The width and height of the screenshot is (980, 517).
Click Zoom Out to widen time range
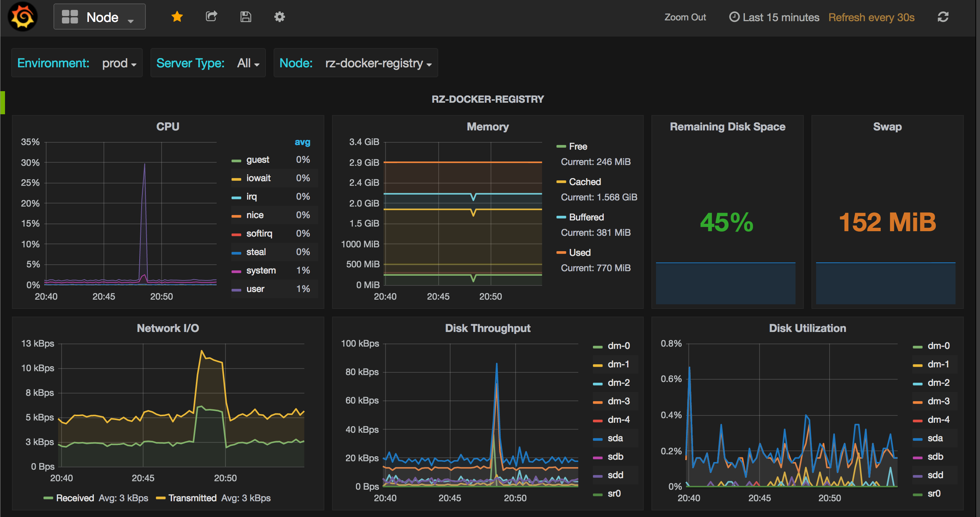point(684,17)
